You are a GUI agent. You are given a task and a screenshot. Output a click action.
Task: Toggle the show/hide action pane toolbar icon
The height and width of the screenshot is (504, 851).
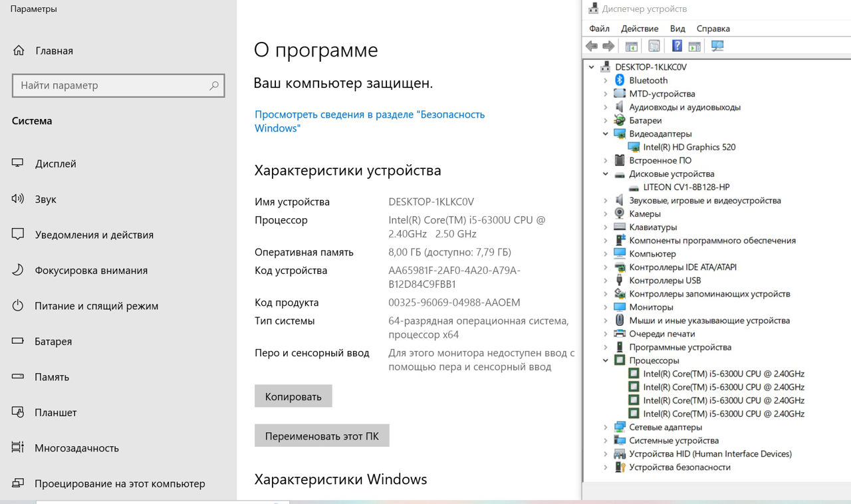(695, 46)
